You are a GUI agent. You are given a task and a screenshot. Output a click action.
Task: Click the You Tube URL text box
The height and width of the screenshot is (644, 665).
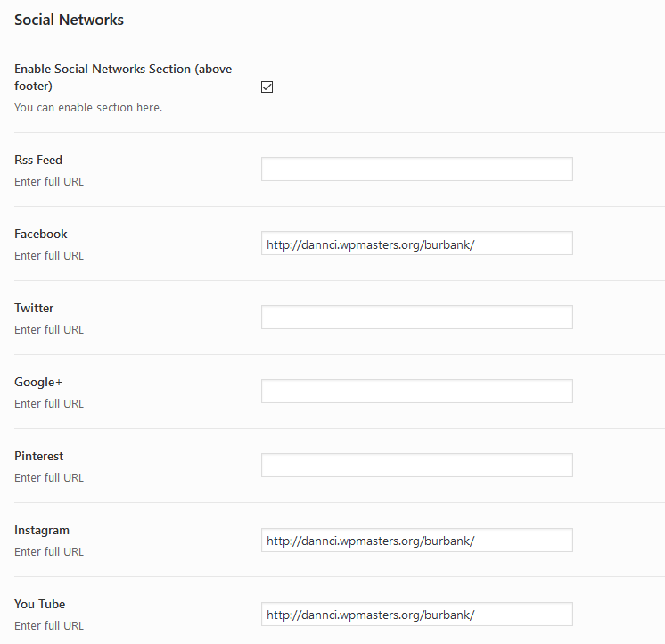(x=416, y=614)
